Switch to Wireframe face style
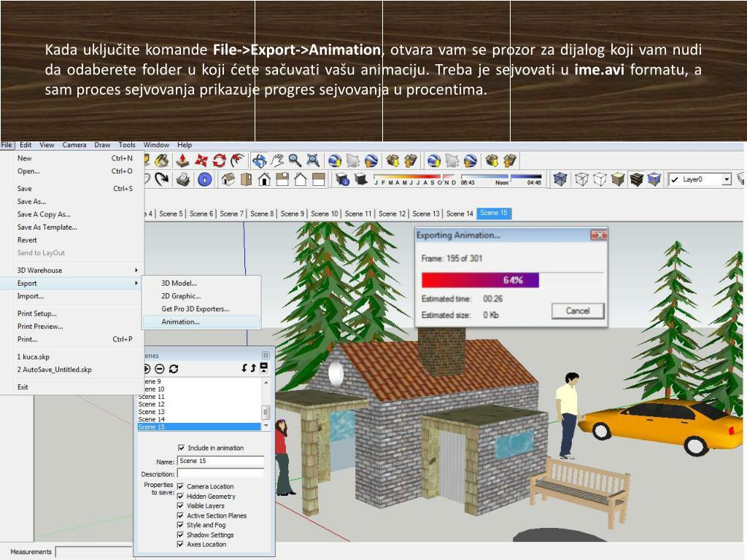Screen dimensions: 747x560 pos(581,179)
